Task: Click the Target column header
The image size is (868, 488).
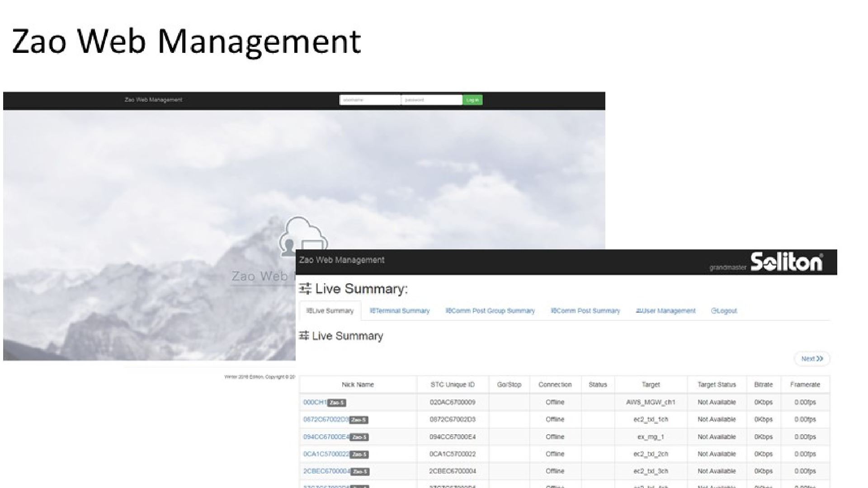Action: point(651,385)
